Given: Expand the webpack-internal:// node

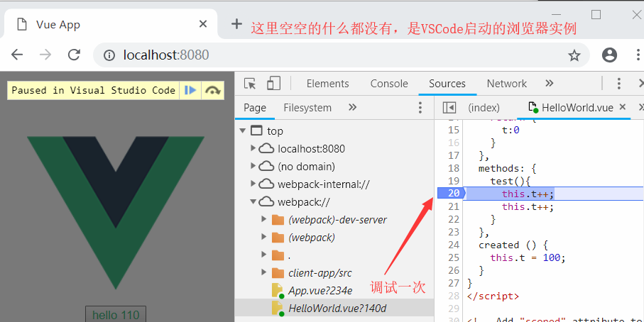Looking at the screenshot, I should [253, 184].
